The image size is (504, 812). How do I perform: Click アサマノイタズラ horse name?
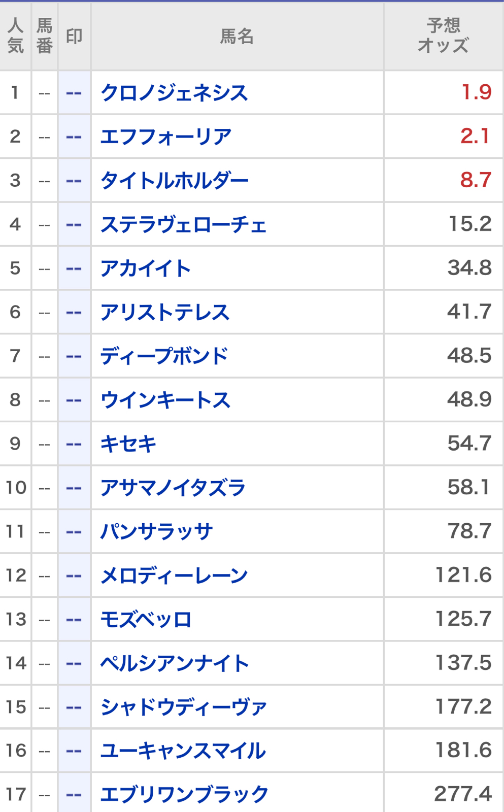click(x=173, y=488)
